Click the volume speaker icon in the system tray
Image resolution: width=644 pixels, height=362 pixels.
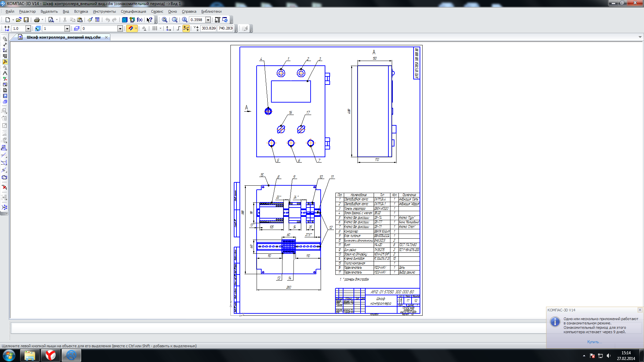click(608, 356)
